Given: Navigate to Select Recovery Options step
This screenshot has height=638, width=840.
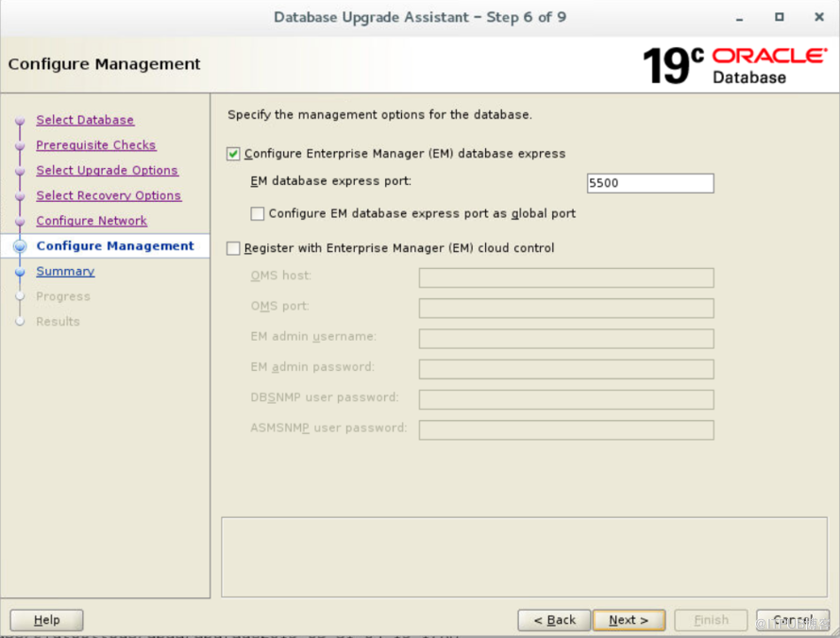Looking at the screenshot, I should coord(109,195).
